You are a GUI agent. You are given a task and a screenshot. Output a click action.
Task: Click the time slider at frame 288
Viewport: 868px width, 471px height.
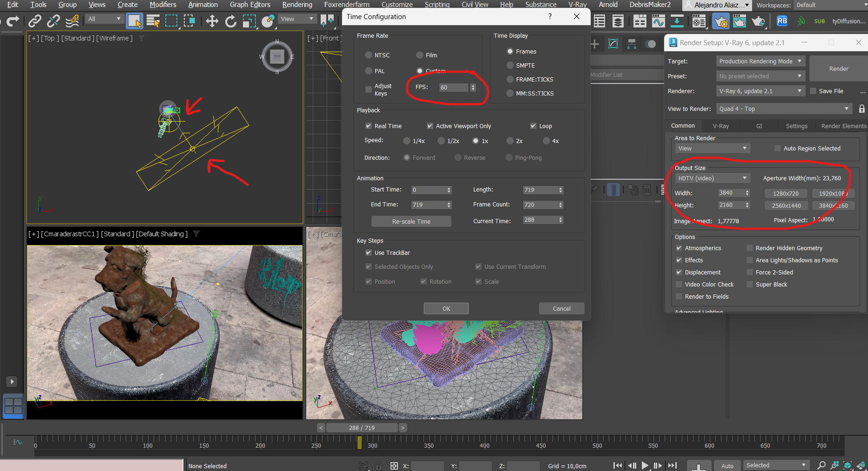point(362,428)
